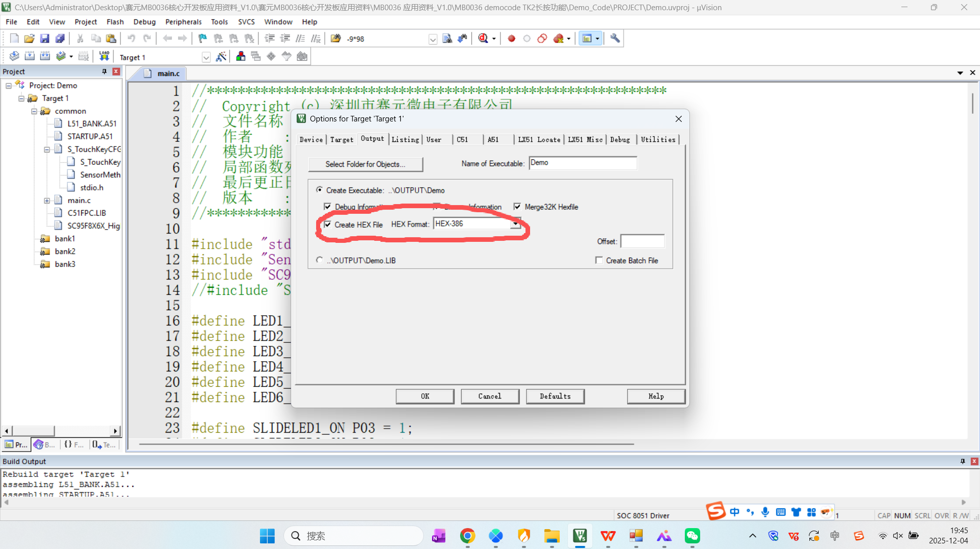Click the Name of Executable input field

[583, 163]
